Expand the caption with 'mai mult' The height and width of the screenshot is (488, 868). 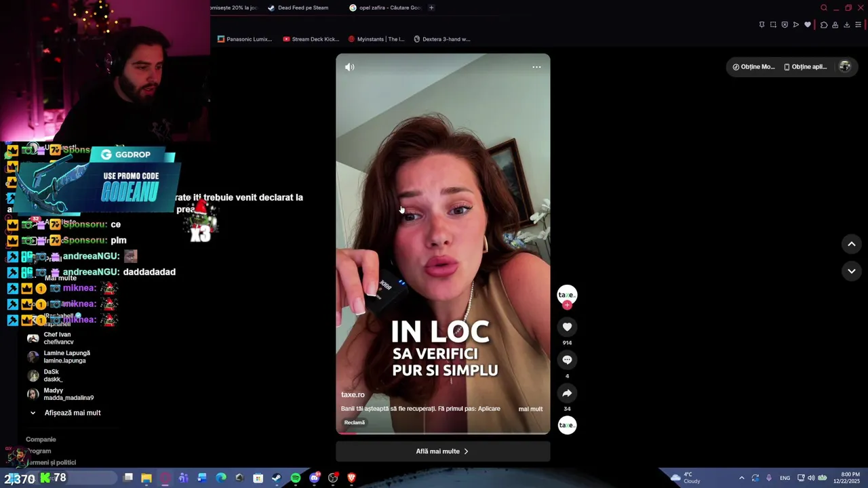[x=530, y=409]
